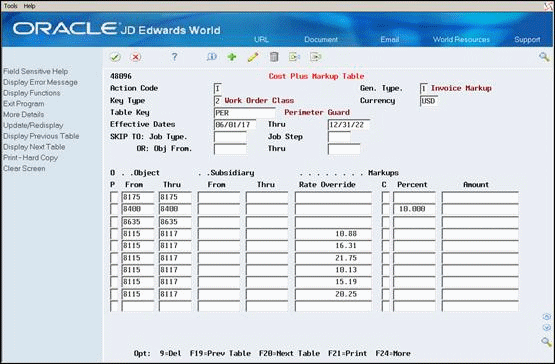Click the last toolbar icon right of export
555x364 pixels.
point(315,57)
